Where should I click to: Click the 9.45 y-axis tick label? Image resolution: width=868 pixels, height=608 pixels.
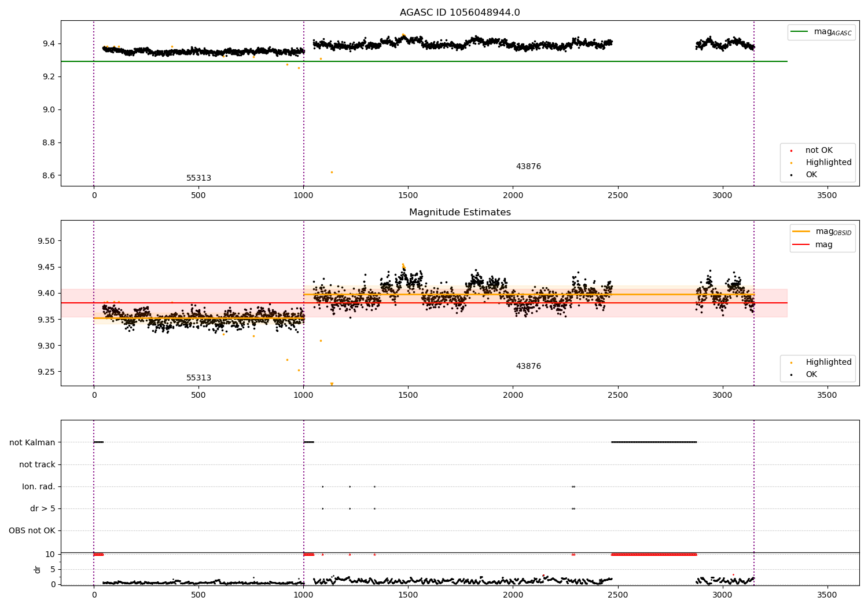(46, 268)
